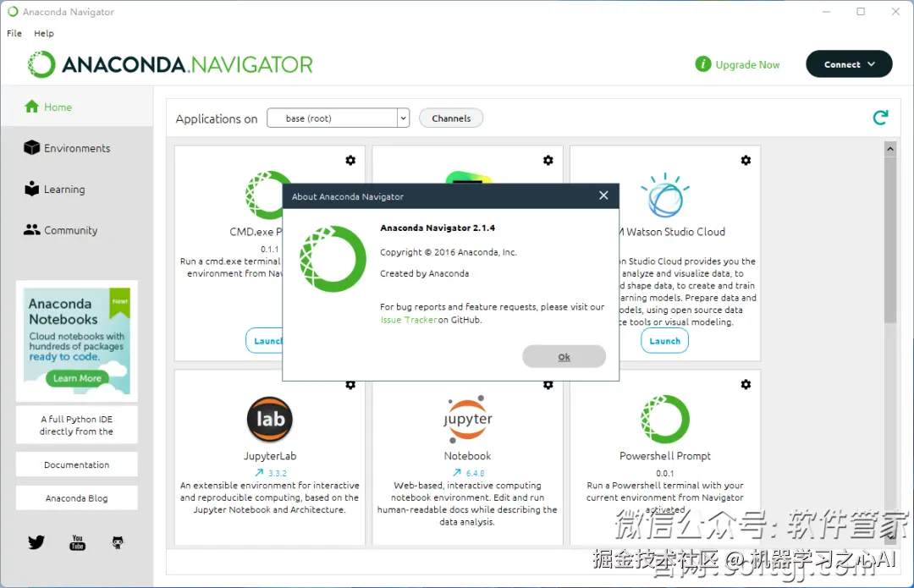
Task: Click the Learning book icon
Action: (31, 188)
